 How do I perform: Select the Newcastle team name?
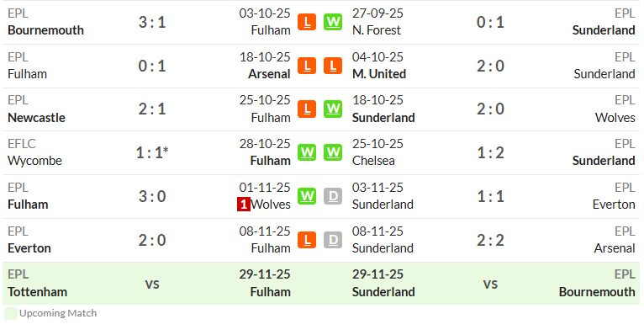(x=36, y=118)
